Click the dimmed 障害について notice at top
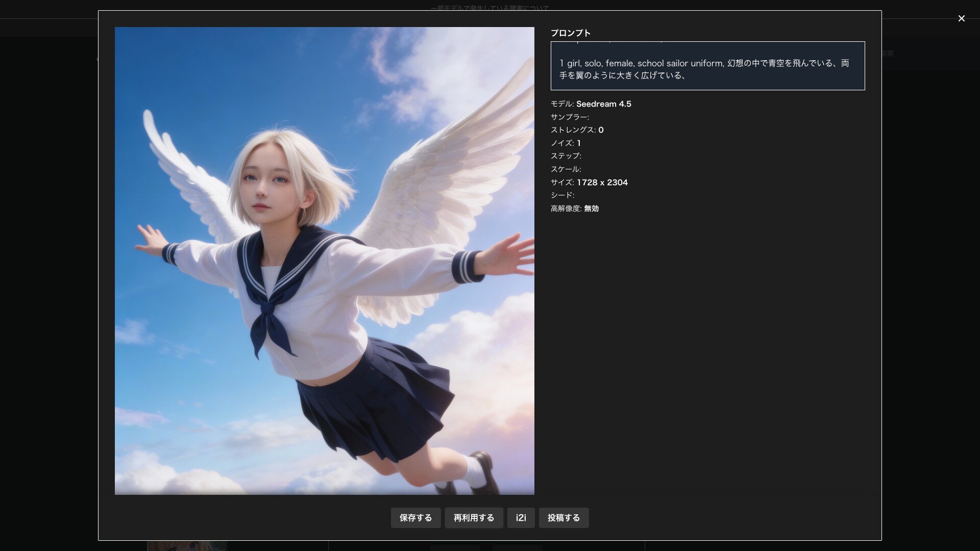Viewport: 980px width, 551px height. pyautogui.click(x=490, y=8)
